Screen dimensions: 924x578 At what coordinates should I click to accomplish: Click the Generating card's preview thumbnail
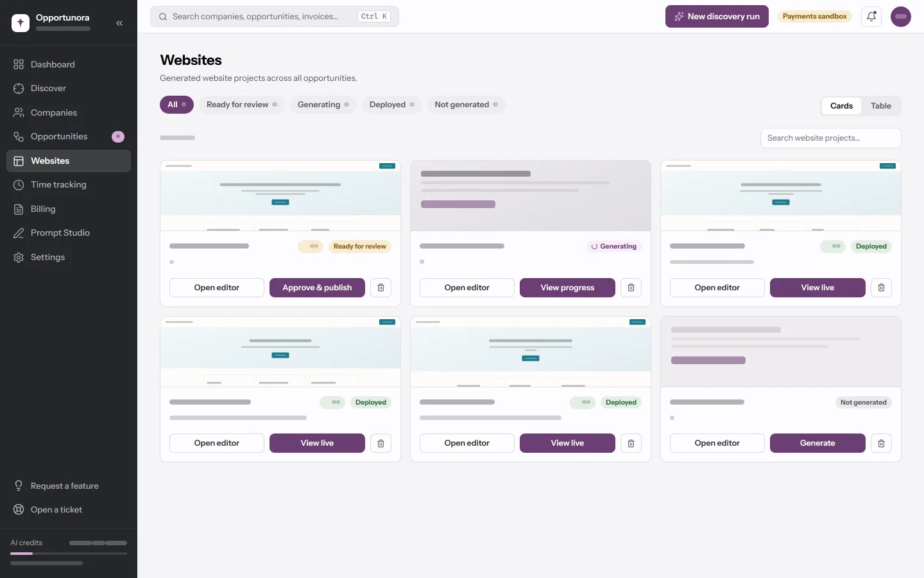(531, 196)
